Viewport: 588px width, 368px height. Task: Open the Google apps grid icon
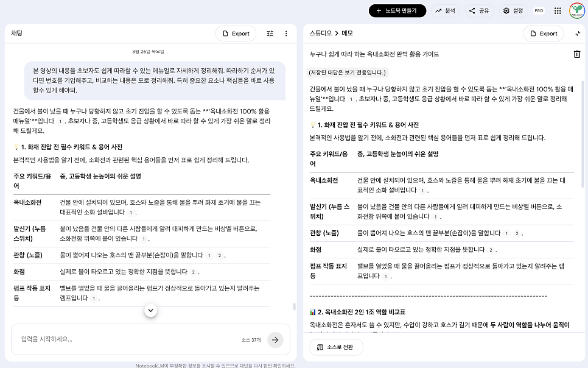pos(558,11)
